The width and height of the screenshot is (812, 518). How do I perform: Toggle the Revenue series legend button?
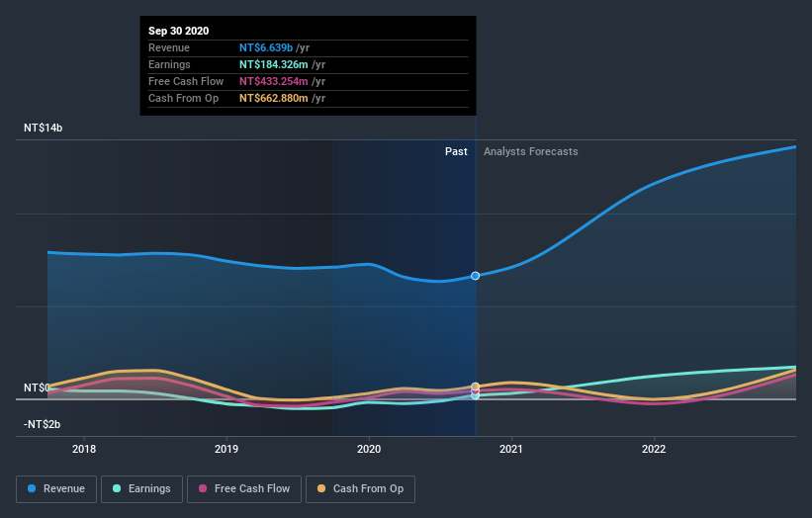pos(56,489)
